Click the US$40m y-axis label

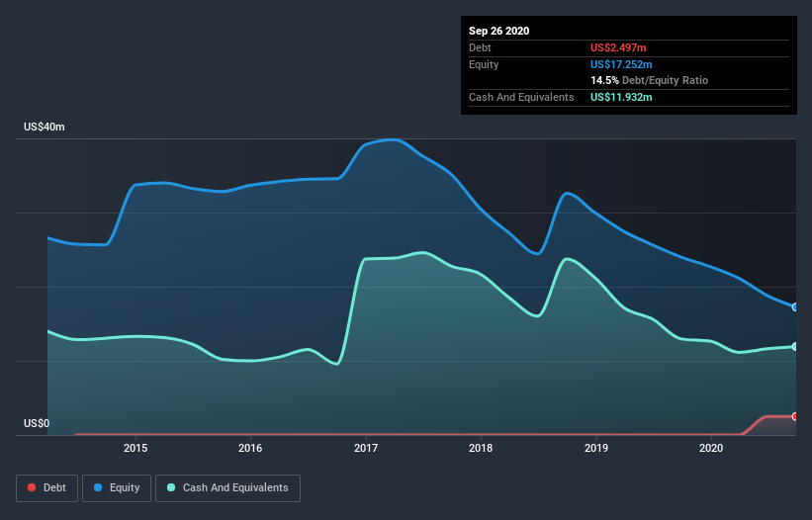click(x=45, y=127)
